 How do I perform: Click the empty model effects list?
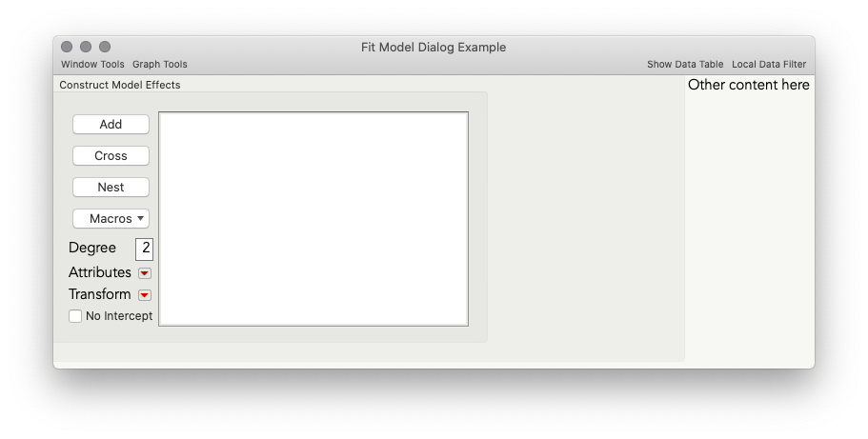click(x=313, y=219)
